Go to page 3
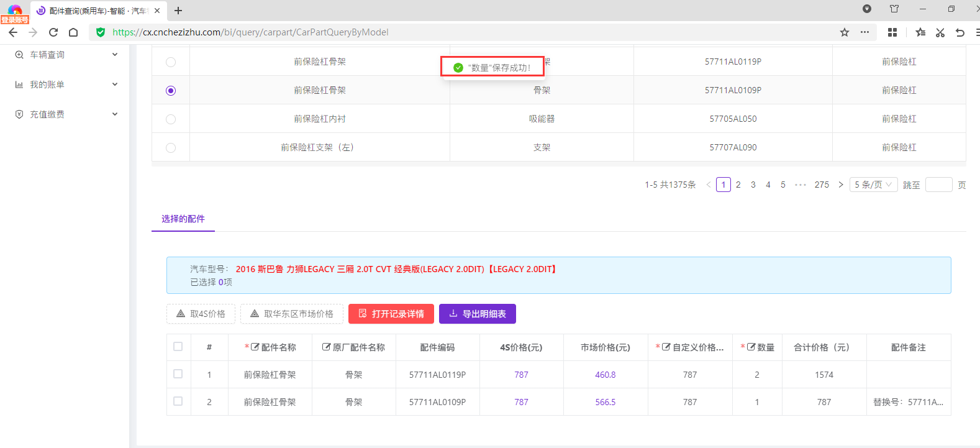The width and height of the screenshot is (980, 448). (753, 185)
